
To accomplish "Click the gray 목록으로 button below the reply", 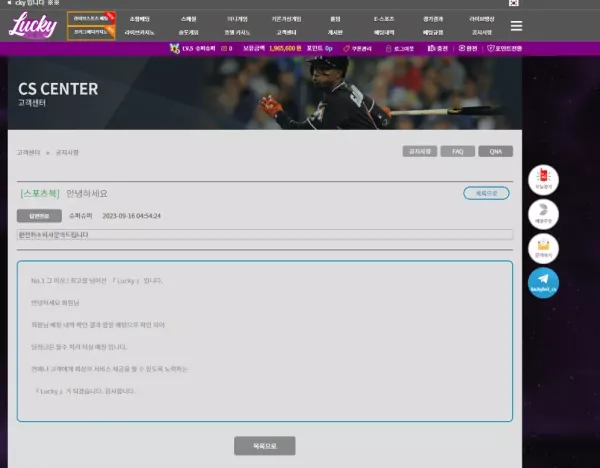I will point(265,446).
